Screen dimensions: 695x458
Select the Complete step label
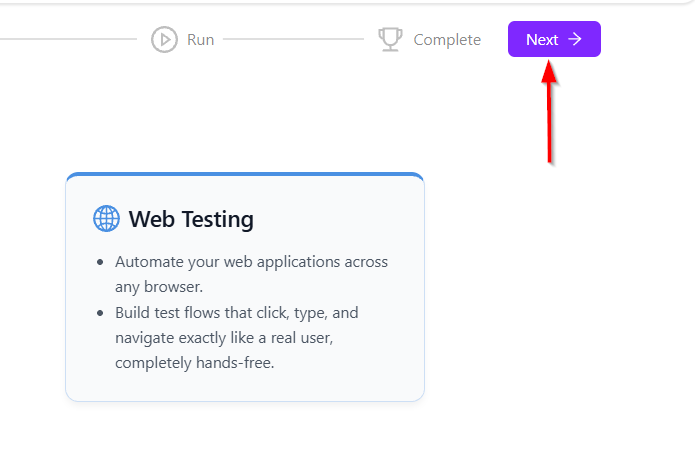[x=446, y=40]
